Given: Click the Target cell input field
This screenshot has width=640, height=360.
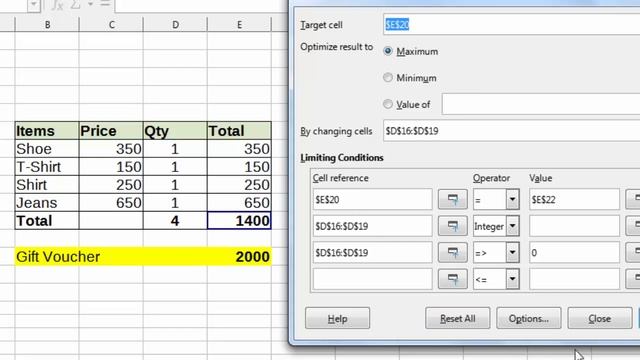Looking at the screenshot, I should [x=511, y=24].
